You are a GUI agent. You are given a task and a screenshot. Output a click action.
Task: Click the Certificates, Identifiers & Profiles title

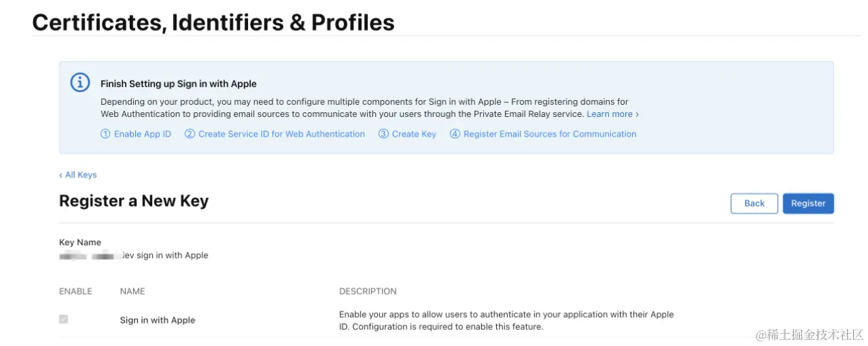pos(213,22)
